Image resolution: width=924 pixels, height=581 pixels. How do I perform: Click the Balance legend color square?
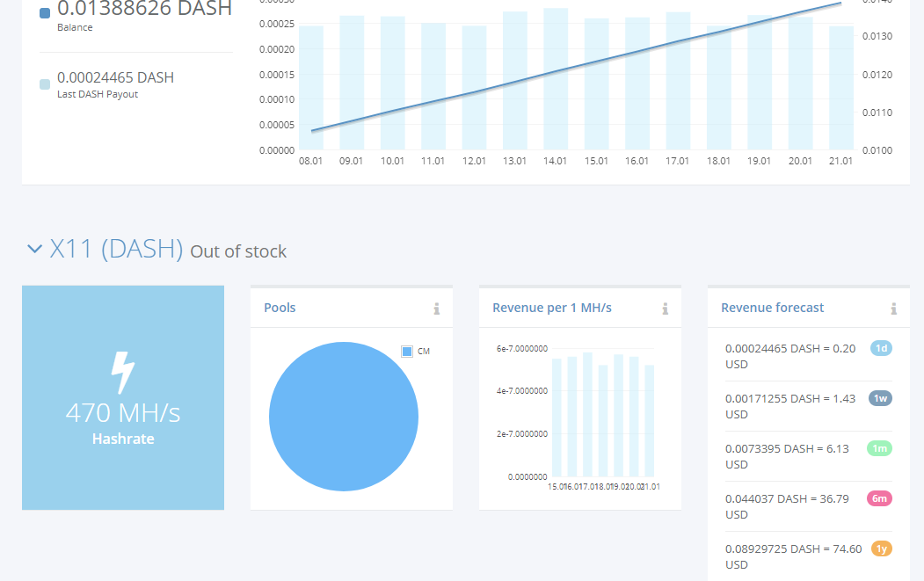45,13
